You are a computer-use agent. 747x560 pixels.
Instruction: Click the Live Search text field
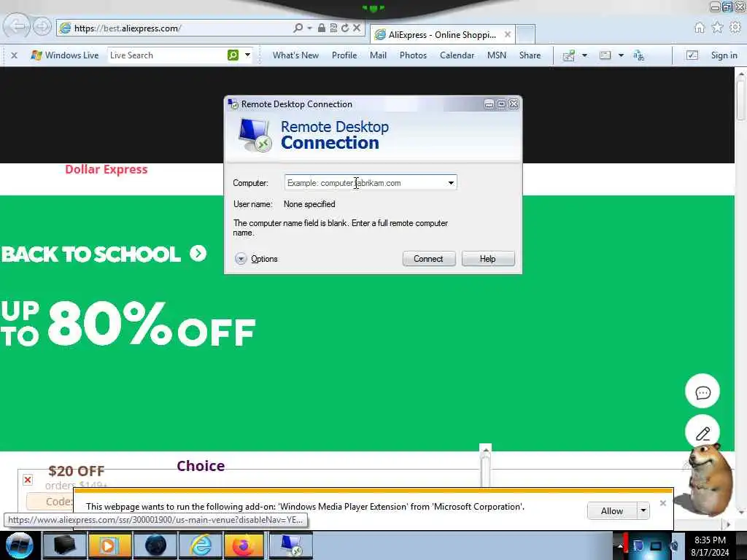[x=167, y=55]
